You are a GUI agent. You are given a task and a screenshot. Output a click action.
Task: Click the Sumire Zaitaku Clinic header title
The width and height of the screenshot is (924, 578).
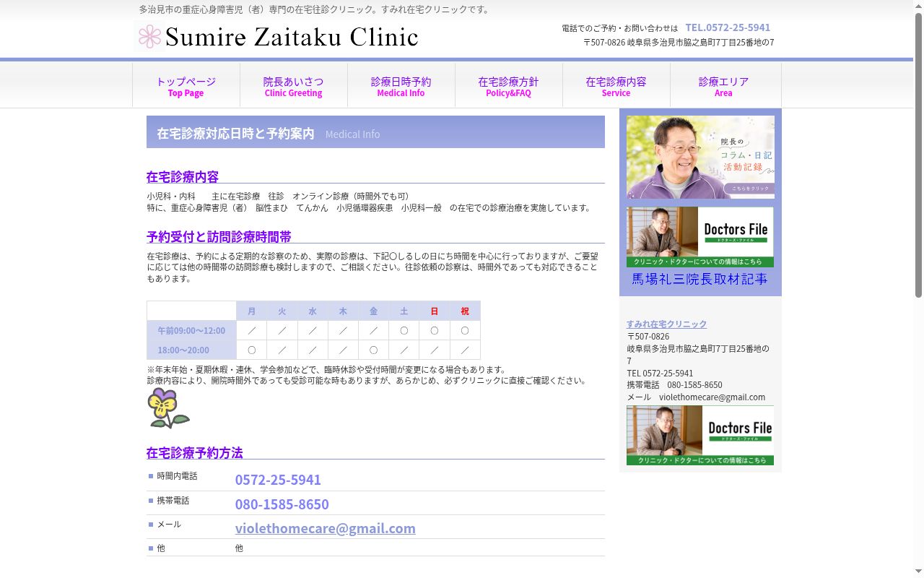(x=292, y=37)
